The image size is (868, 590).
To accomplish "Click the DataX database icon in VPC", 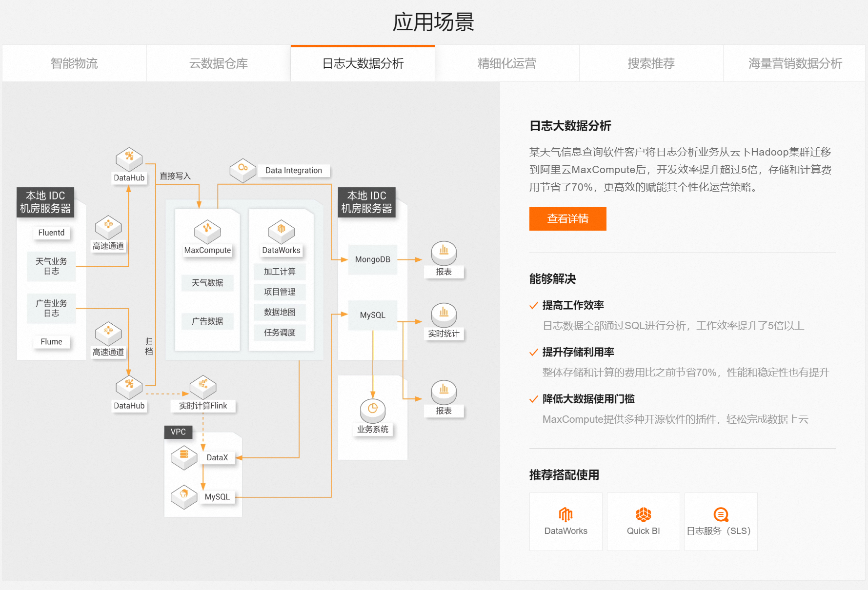I will click(184, 458).
